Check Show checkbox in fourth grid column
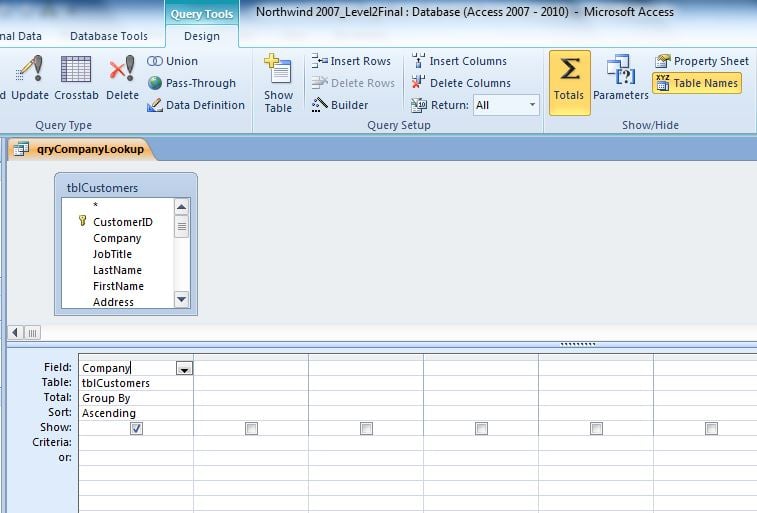 click(x=481, y=428)
